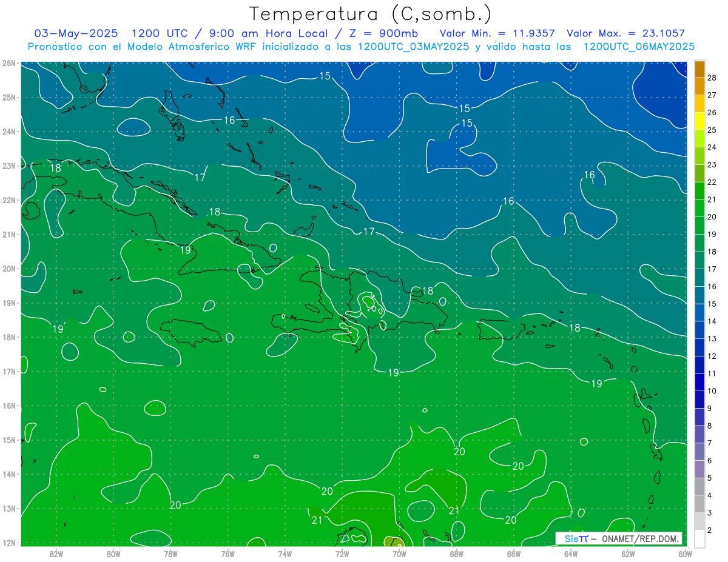Click the "78W" longitude axis label
Image resolution: width=728 pixels, height=562 pixels.
point(170,553)
